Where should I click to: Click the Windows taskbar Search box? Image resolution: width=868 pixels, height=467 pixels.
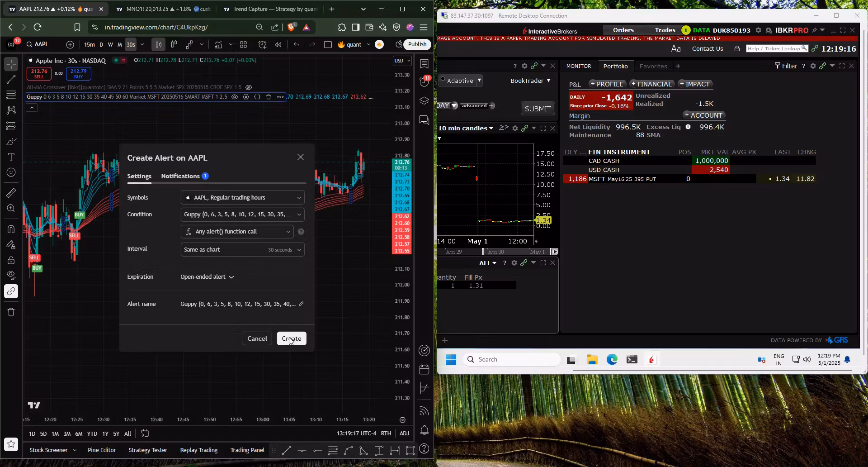(x=511, y=359)
